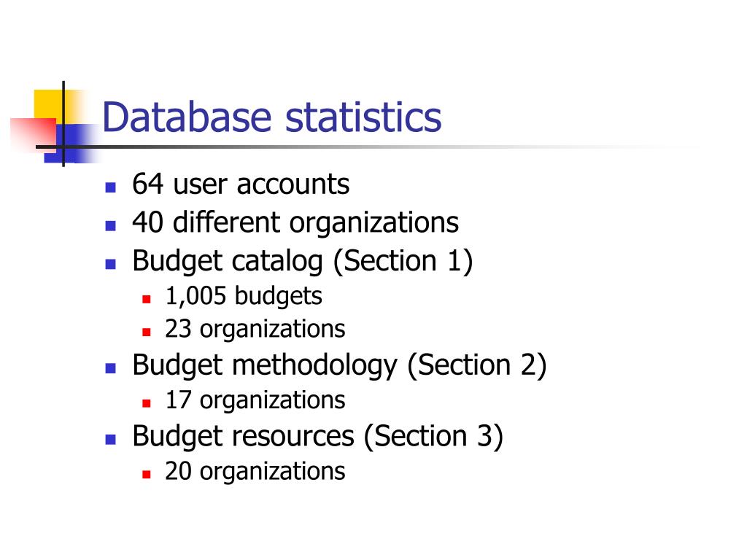Click red bullet before '17 organizations'

pyautogui.click(x=146, y=403)
